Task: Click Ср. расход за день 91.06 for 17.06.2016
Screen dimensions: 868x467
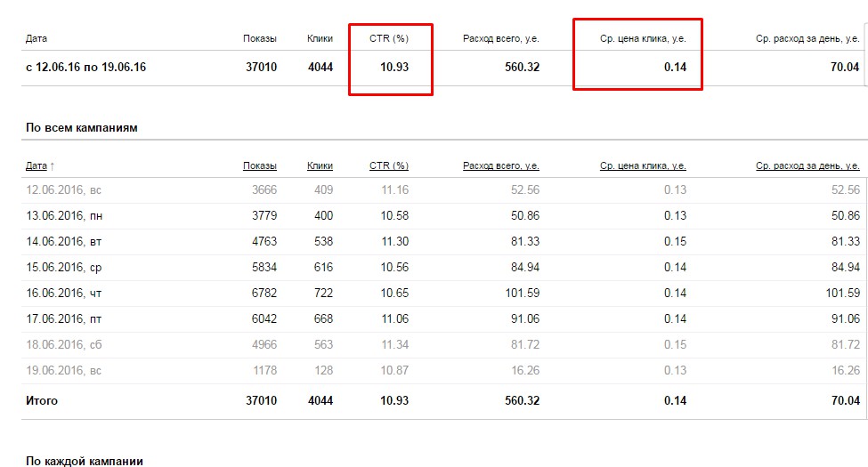Action: pos(846,318)
